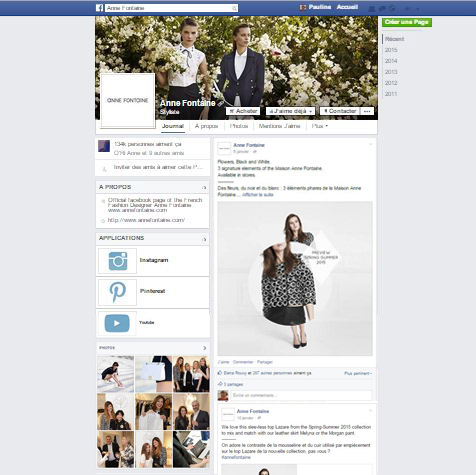
Task: Switch to the A propos tab
Action: coord(206,126)
